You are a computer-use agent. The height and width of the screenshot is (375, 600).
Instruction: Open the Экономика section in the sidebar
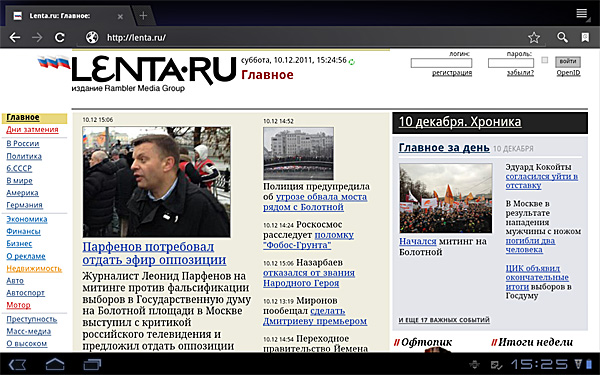point(27,219)
